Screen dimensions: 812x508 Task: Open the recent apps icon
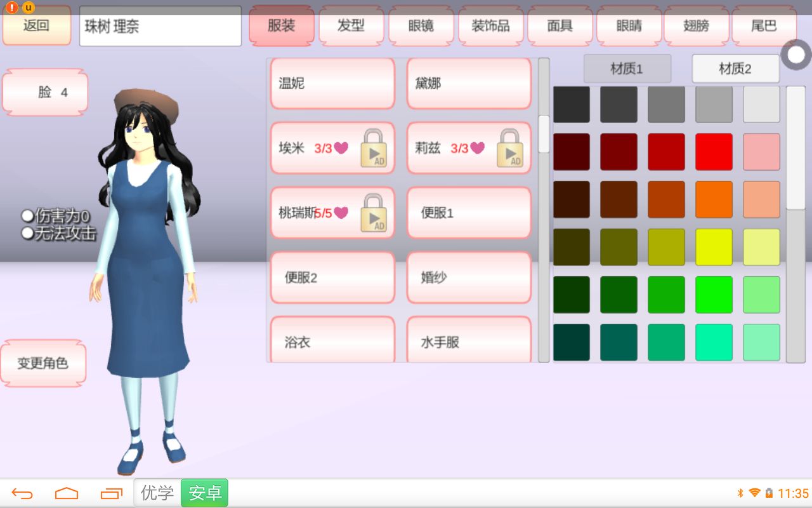(x=112, y=493)
